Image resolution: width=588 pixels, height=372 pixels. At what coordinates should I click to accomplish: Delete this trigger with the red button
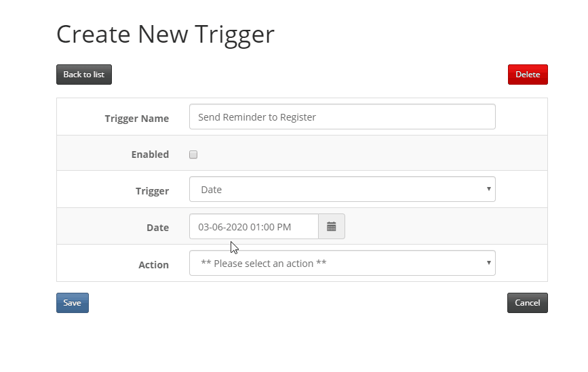pyautogui.click(x=528, y=75)
